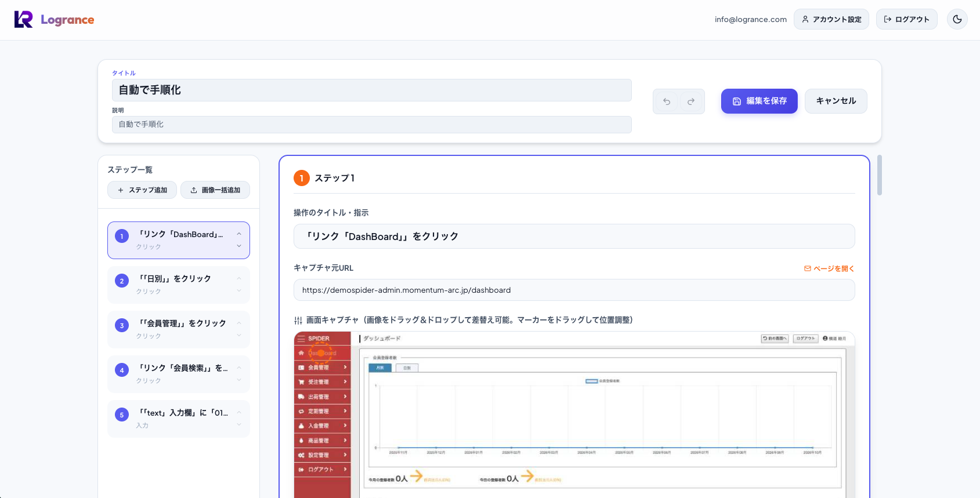The image size is (980, 498).
Task: Click the 説明 description field
Action: (372, 125)
